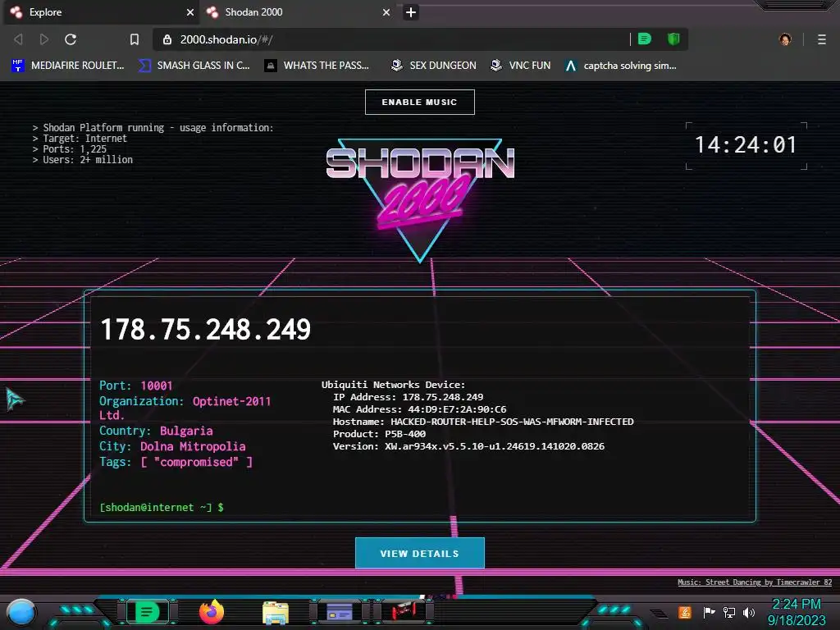Open the purple window app on taskbar
Screen dimensions: 840x630
click(340, 612)
